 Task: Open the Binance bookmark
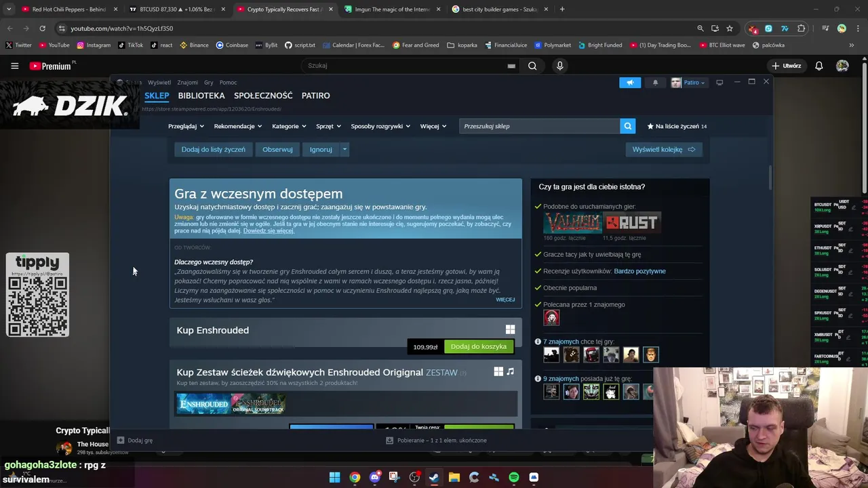pos(194,45)
